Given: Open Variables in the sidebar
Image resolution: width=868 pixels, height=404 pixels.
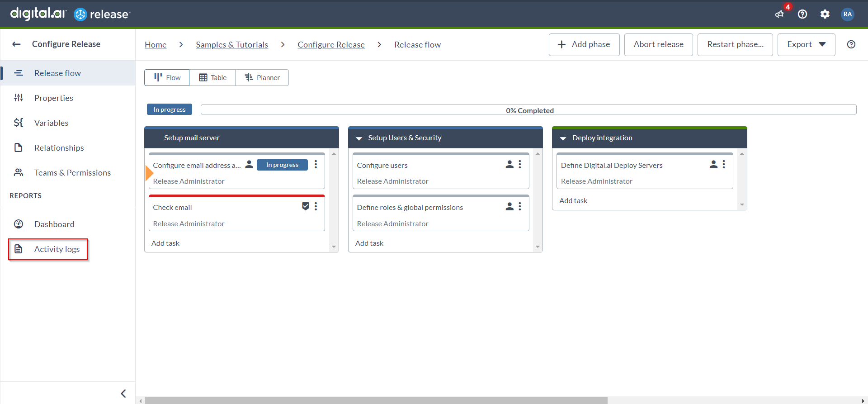Looking at the screenshot, I should [x=68, y=123].
